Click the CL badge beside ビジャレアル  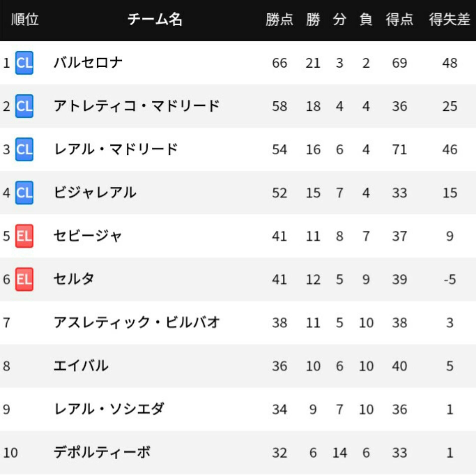24,193
